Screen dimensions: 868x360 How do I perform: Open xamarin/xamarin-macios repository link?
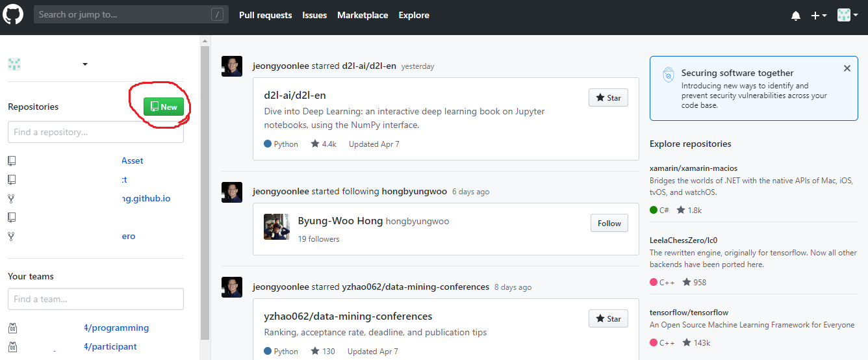tap(693, 168)
